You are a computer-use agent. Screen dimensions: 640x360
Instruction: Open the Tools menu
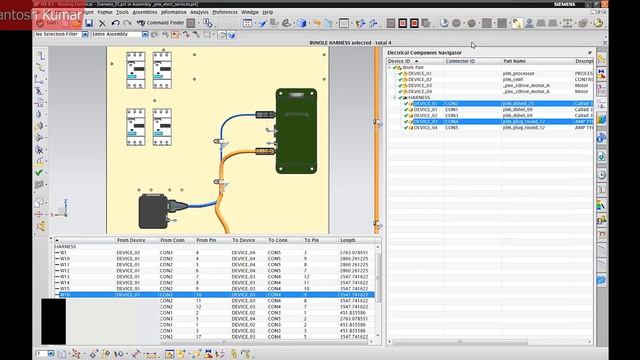click(122, 12)
